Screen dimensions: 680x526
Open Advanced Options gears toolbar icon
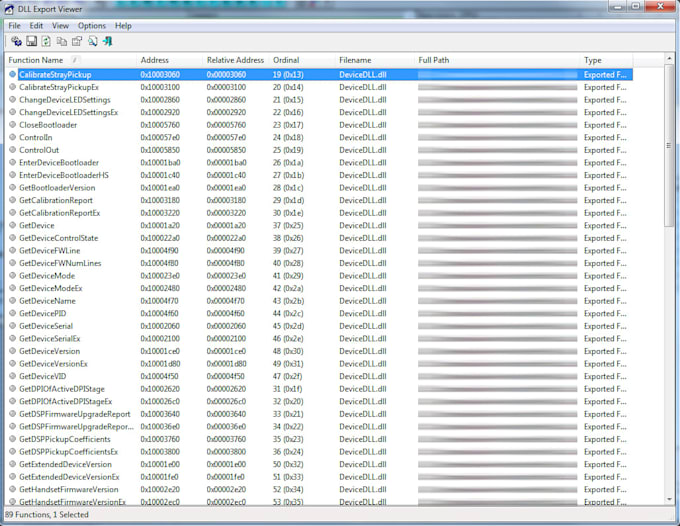coord(16,41)
